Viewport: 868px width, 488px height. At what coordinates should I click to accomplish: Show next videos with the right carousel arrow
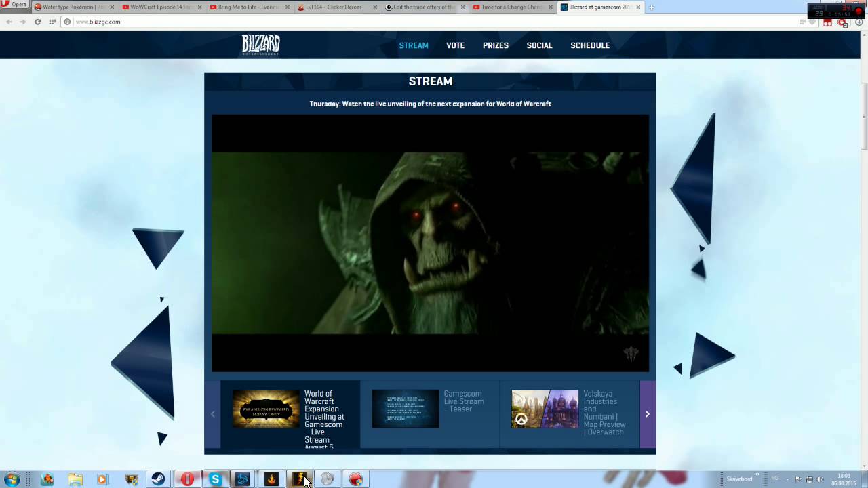648,414
